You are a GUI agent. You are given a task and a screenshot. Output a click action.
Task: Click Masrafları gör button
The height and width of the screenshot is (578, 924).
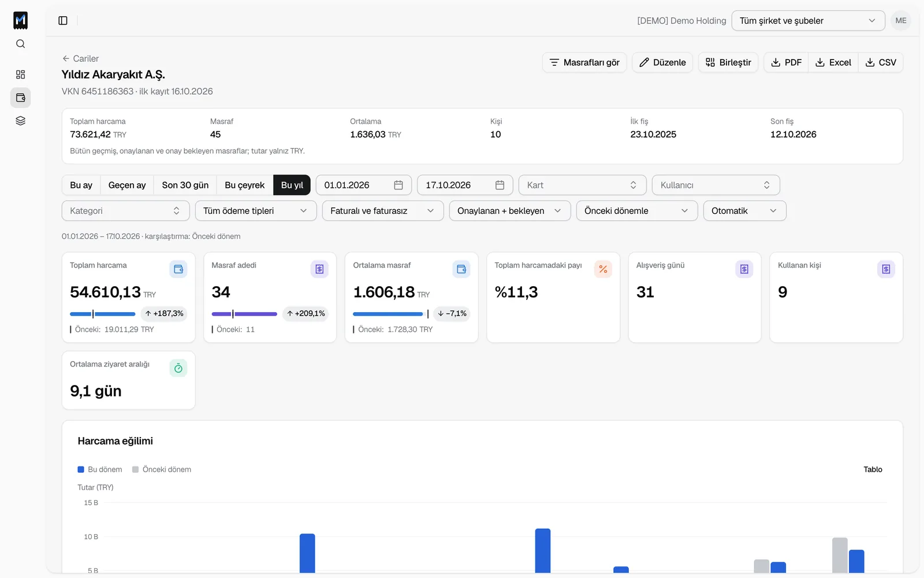(584, 62)
